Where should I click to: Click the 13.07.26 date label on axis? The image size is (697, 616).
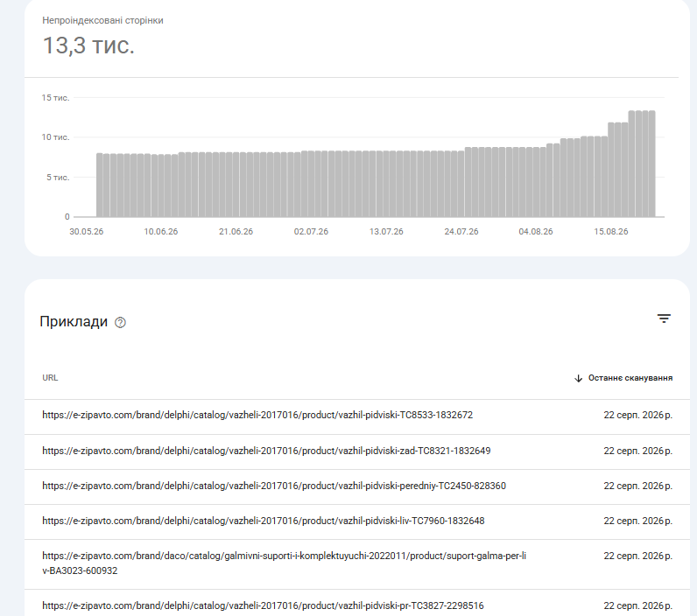click(386, 232)
